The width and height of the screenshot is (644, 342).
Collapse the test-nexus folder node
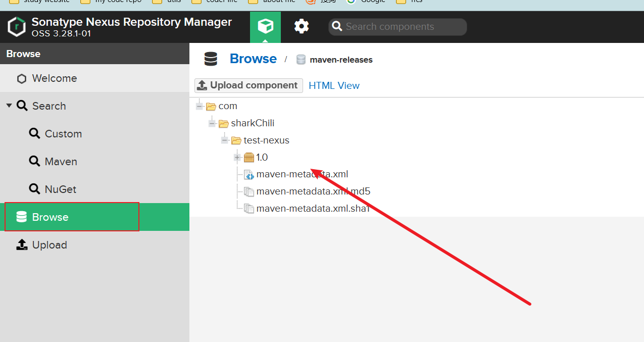point(225,140)
